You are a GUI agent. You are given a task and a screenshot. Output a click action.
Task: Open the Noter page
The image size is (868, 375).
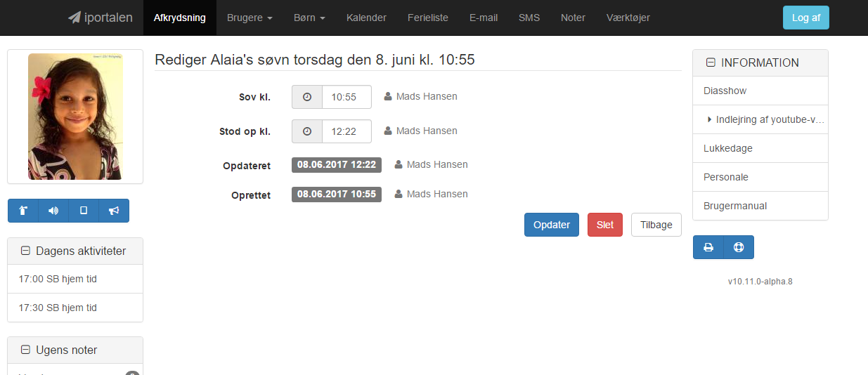(x=573, y=18)
